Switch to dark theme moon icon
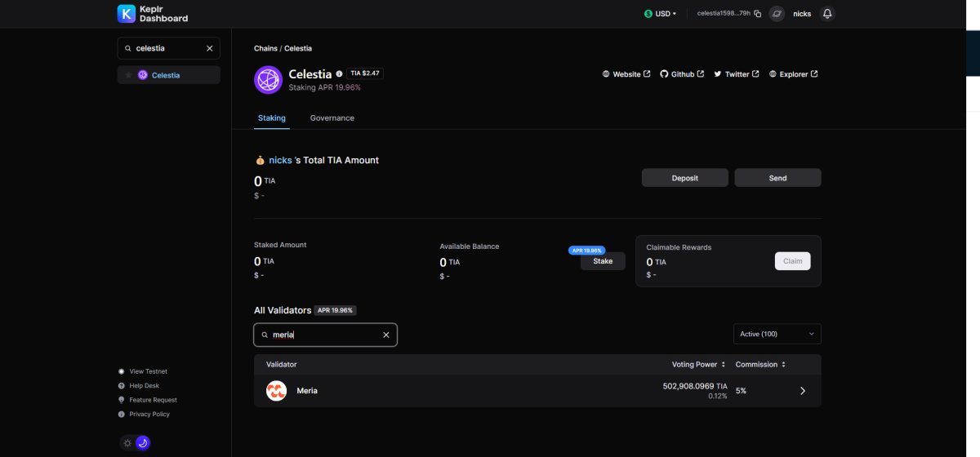This screenshot has width=980, height=457. (142, 443)
